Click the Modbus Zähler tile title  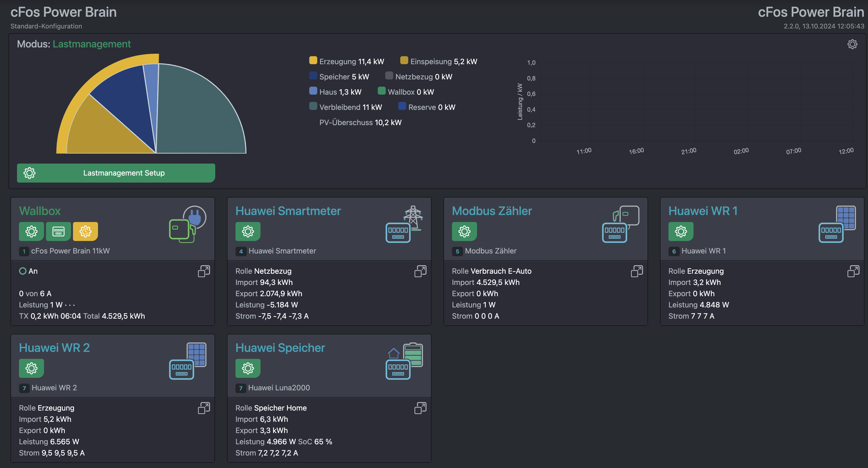(x=491, y=211)
